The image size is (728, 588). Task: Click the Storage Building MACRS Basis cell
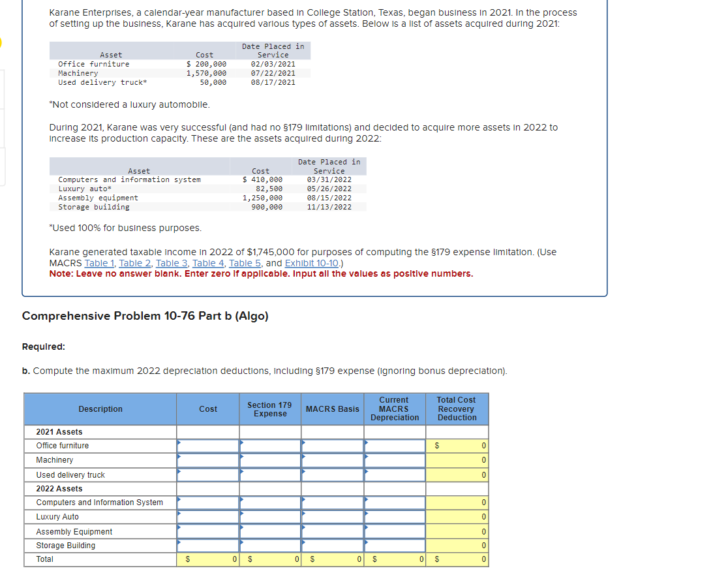pos(333,546)
